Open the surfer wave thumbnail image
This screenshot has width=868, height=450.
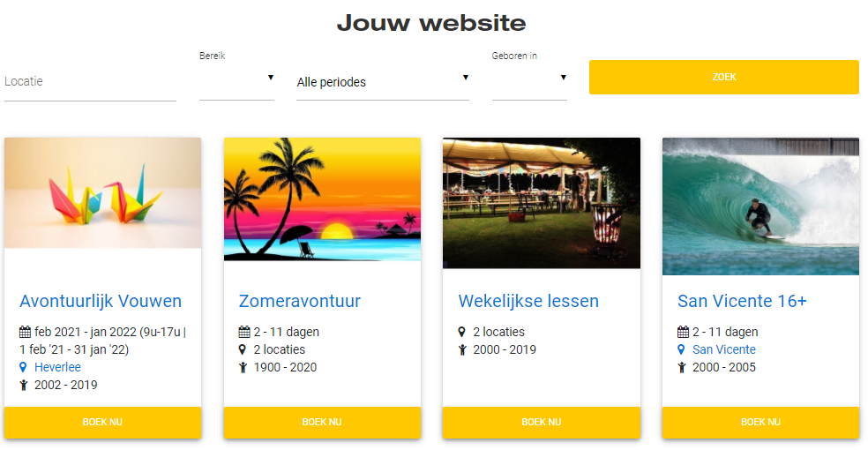[760, 206]
